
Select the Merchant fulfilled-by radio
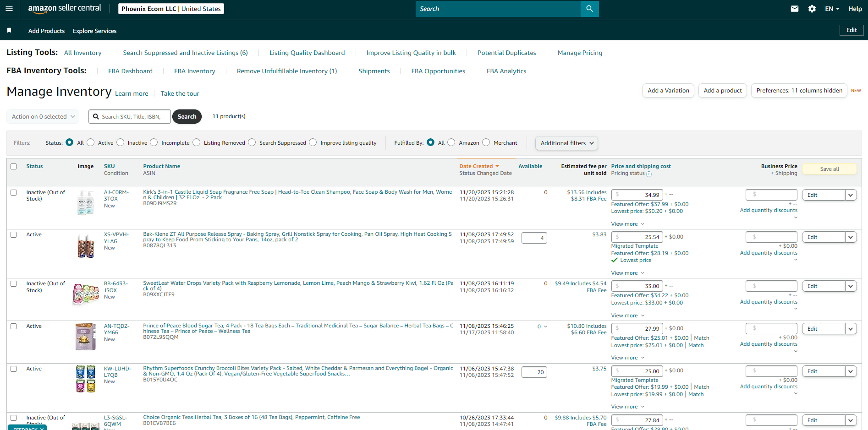click(486, 142)
